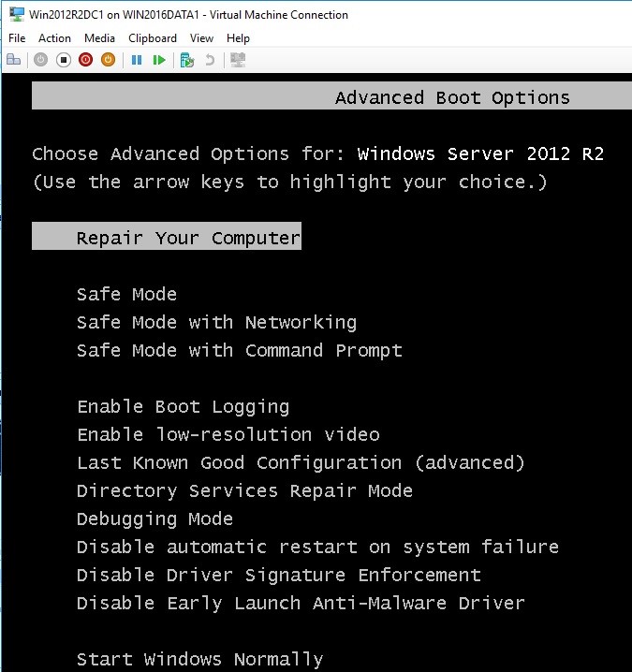Pause the virtual machine
Screen dimensions: 632x672
(137, 60)
